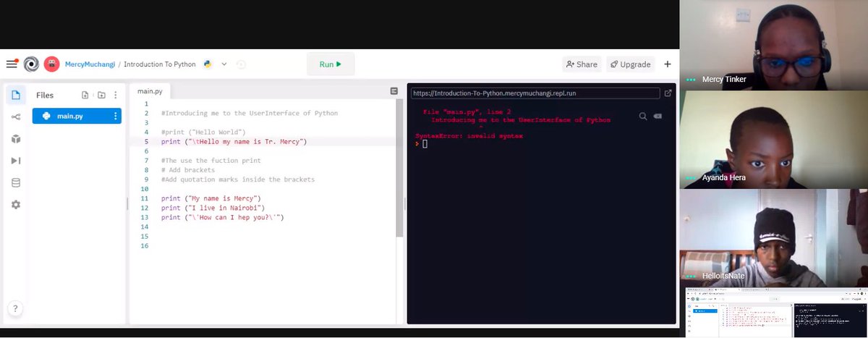Viewport: 868px width, 338px height.
Task: Open the version history clock icon
Action: [241, 64]
